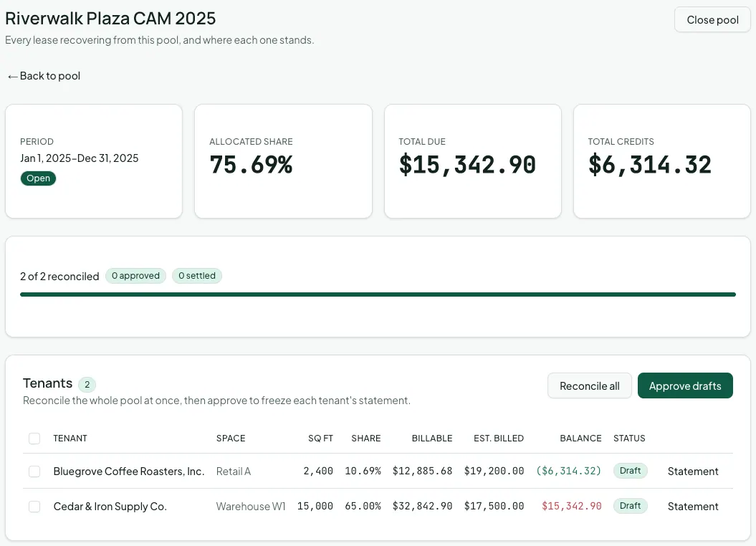The height and width of the screenshot is (546, 756).
Task: Check the Cedar & Iron Supply row checkbox
Action: [34, 507]
